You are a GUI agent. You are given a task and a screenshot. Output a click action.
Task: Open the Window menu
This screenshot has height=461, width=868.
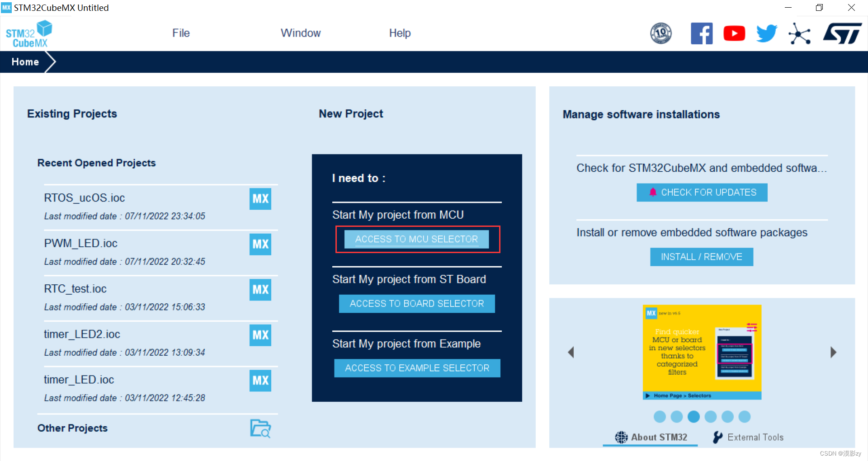click(301, 33)
